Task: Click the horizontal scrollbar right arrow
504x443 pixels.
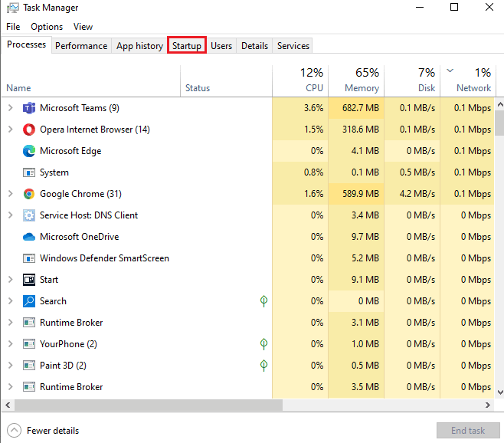Action: [x=488, y=405]
